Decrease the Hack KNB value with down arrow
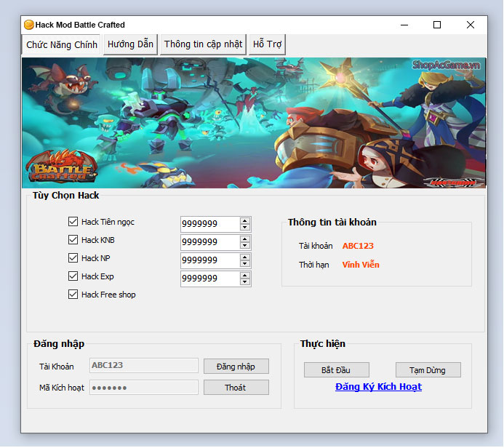Screen dimensions: 504x448 click(x=245, y=246)
